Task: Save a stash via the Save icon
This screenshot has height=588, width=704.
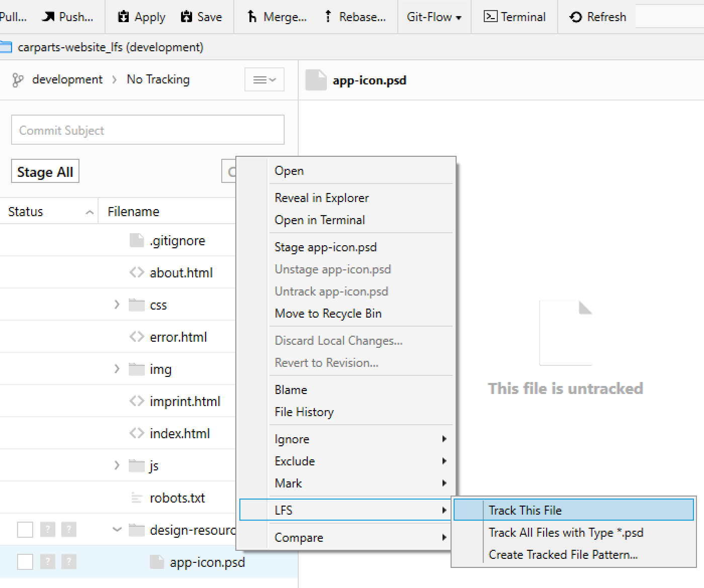Action: [201, 17]
